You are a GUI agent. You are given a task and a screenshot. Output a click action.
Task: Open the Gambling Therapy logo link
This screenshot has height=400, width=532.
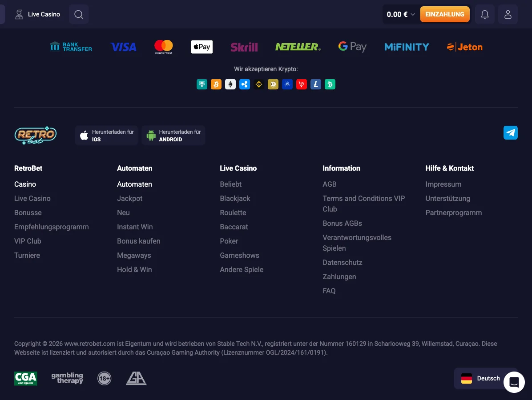click(67, 378)
